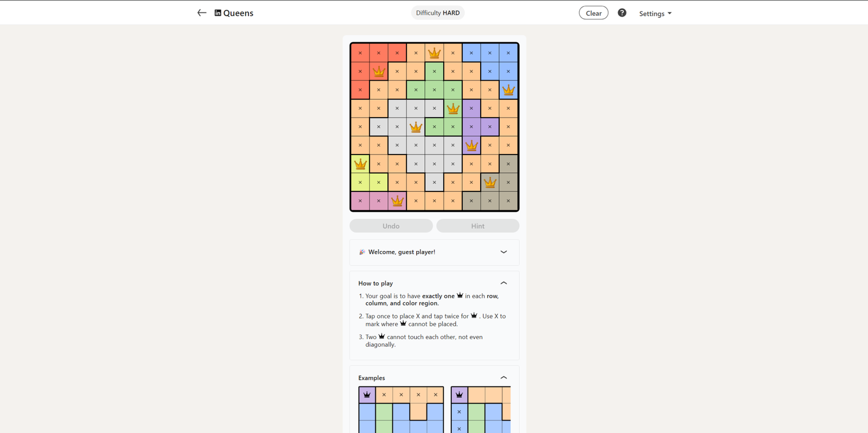The image size is (868, 433).
Task: Toggle the bottom-right tan X cell
Action: point(508,201)
